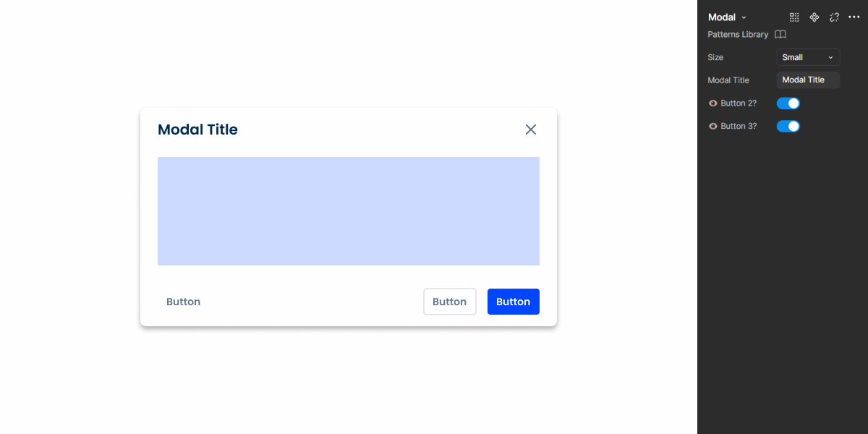This screenshot has height=434, width=868.
Task: Open the Size dropdown showing Small
Action: tap(808, 57)
